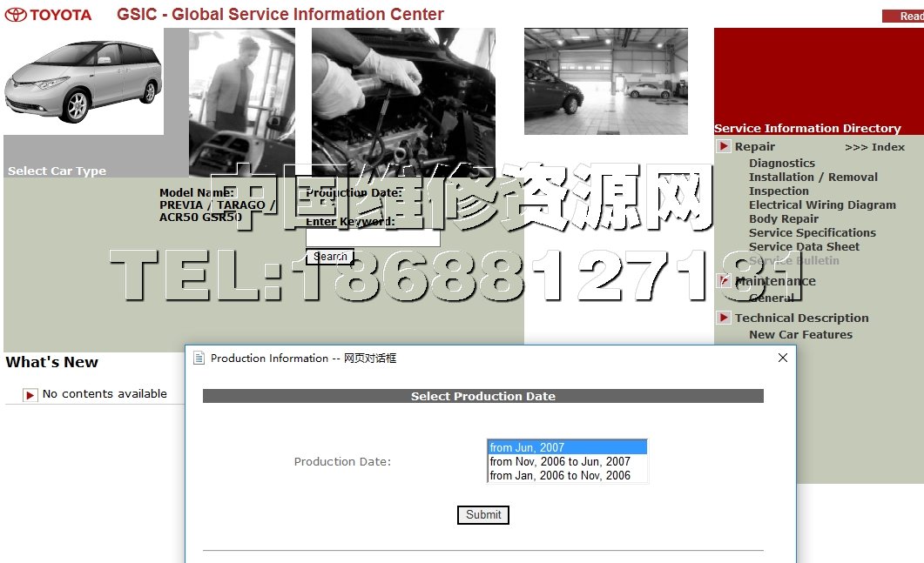Click the garage workshop photo

pyautogui.click(x=606, y=81)
